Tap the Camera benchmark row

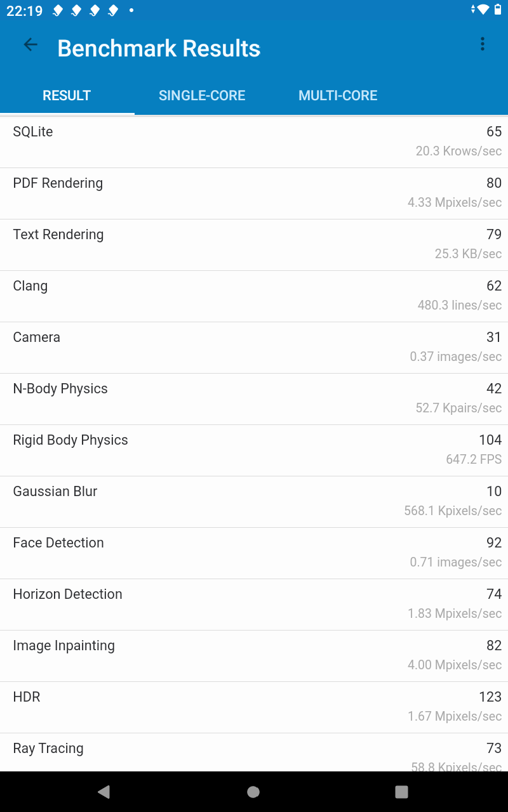pyautogui.click(x=254, y=347)
